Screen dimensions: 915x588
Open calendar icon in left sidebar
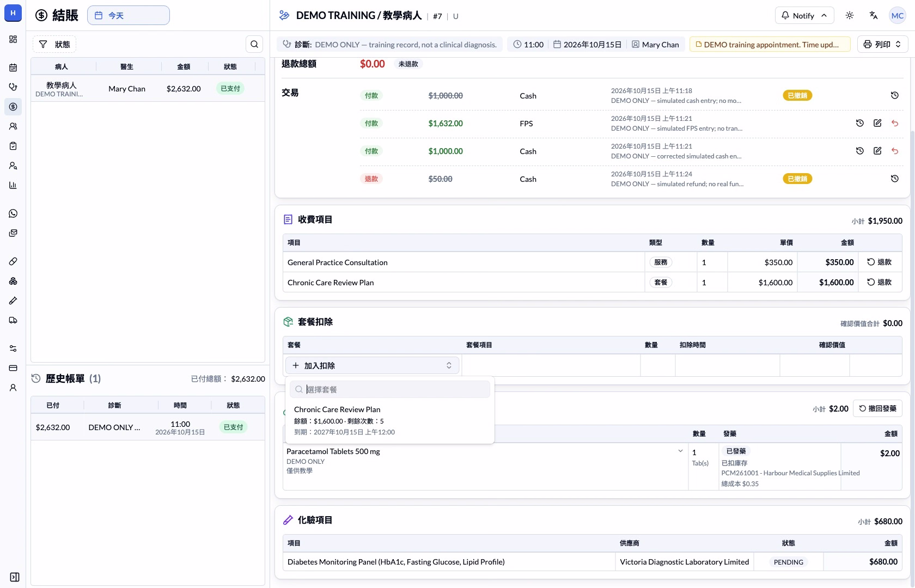(13, 68)
